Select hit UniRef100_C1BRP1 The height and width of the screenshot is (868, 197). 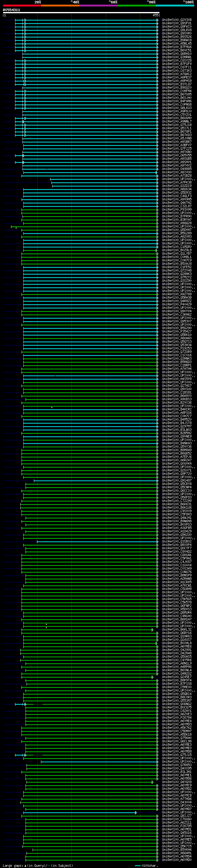tap(177, 365)
